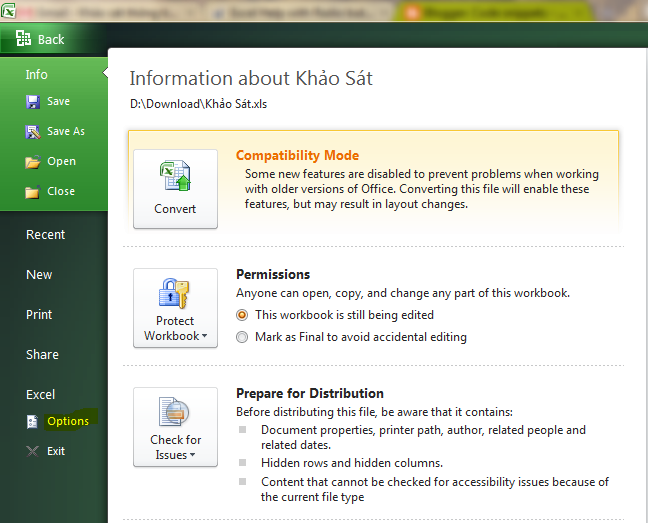Expand the Check for Issues dropdown arrow
The image size is (648, 523).
pyautogui.click(x=192, y=455)
